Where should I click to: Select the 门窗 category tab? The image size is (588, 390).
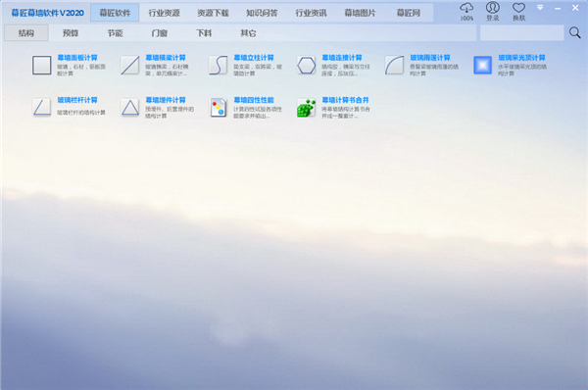tap(160, 33)
